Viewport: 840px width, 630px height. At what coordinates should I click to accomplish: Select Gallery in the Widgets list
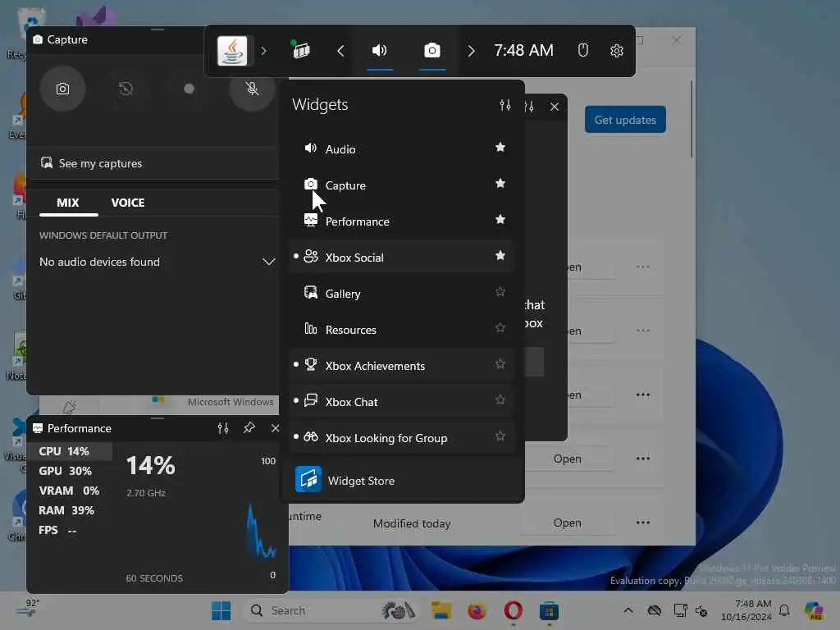[x=401, y=294]
